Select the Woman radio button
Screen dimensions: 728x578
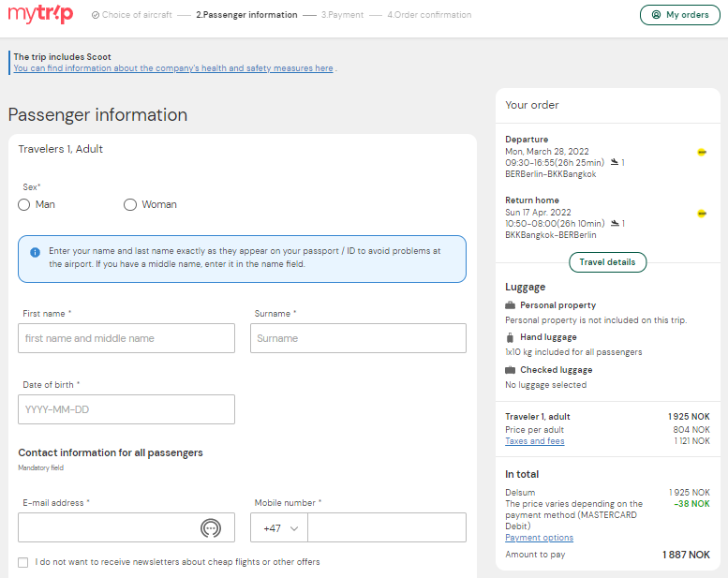point(130,205)
